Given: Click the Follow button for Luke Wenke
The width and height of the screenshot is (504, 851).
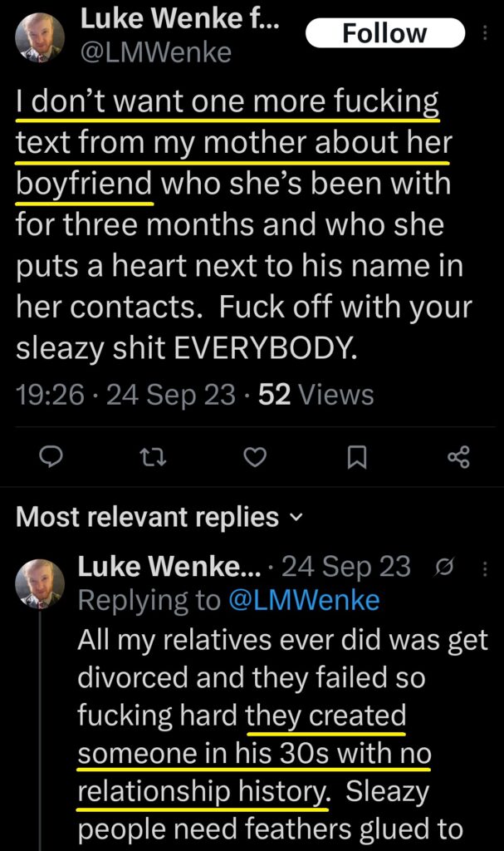Looking at the screenshot, I should pos(385,33).
